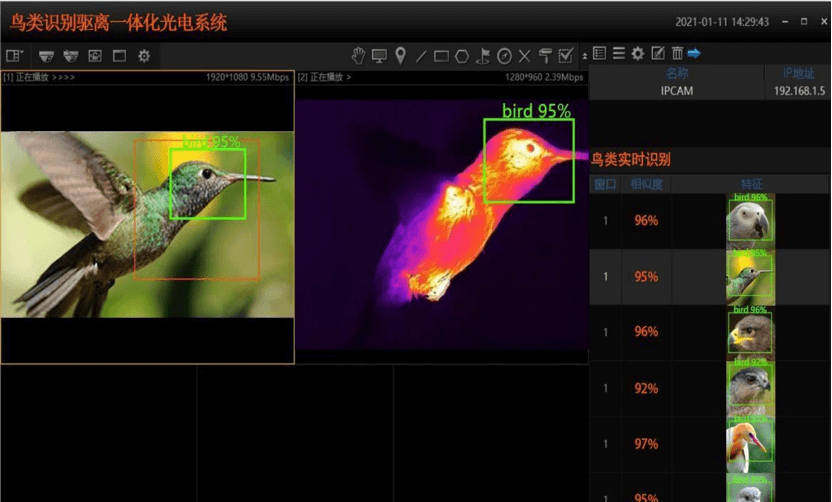Click the 97% similarity value
Screen dimensions: 832x502
coord(646,444)
